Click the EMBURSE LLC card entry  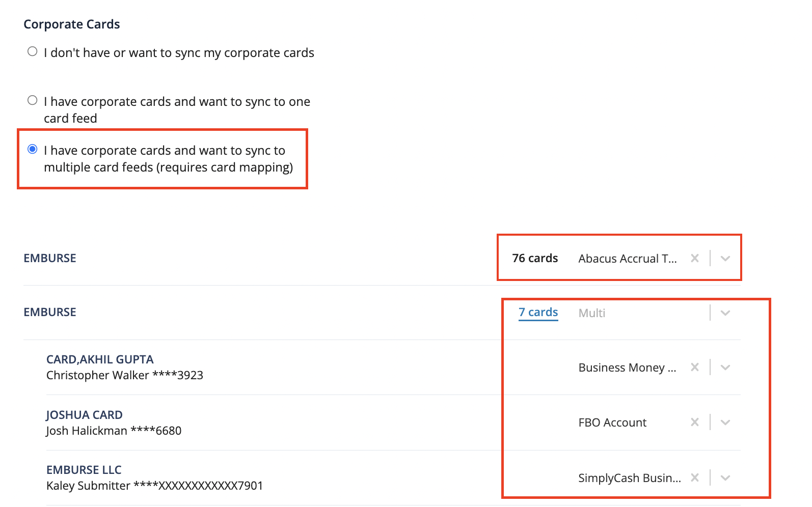pos(84,469)
